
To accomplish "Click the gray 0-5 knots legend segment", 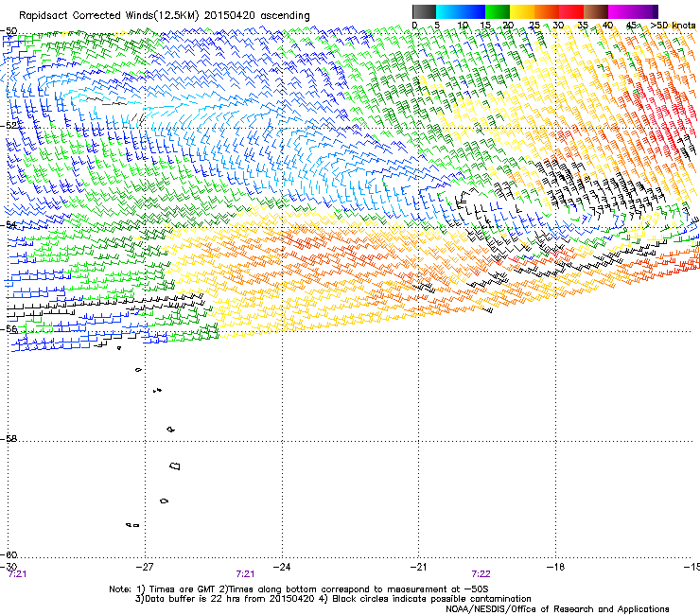I will click(x=424, y=11).
